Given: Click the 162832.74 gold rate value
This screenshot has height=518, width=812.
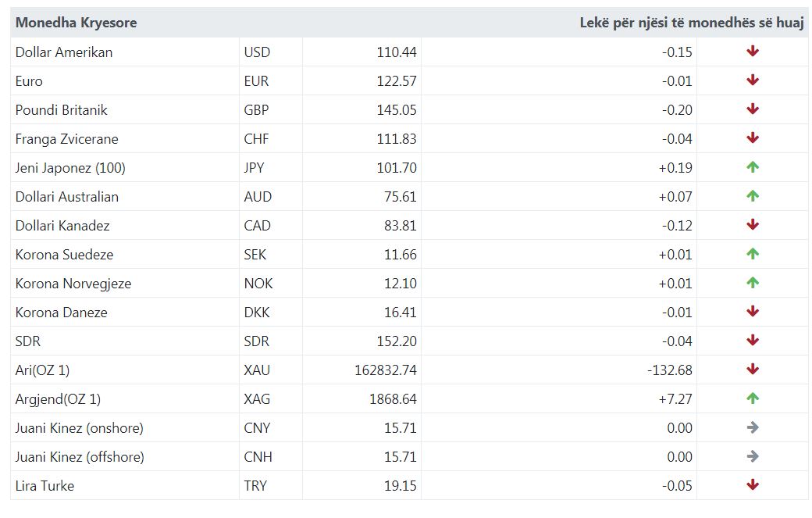Looking at the screenshot, I should tap(385, 370).
